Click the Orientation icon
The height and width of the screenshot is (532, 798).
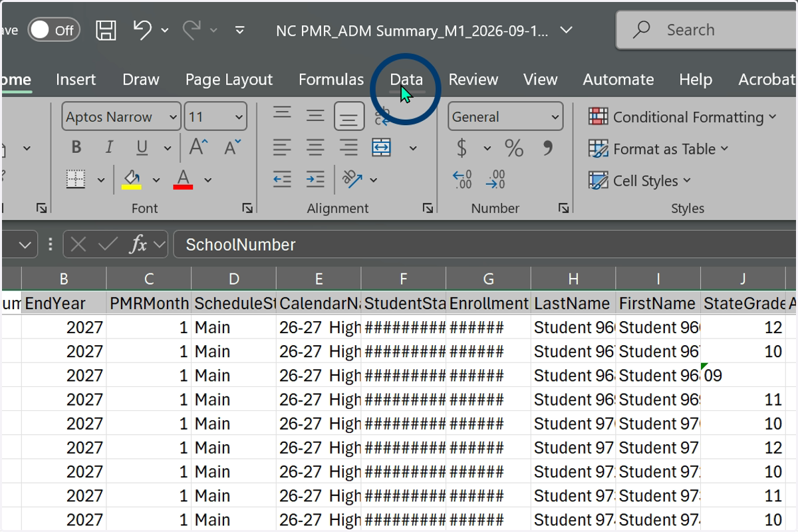point(352,179)
